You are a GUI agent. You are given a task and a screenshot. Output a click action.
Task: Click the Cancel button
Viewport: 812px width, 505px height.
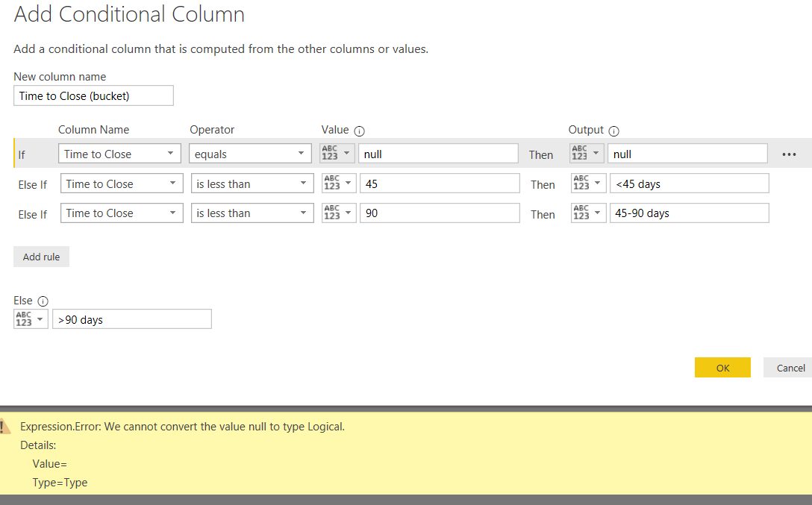790,368
